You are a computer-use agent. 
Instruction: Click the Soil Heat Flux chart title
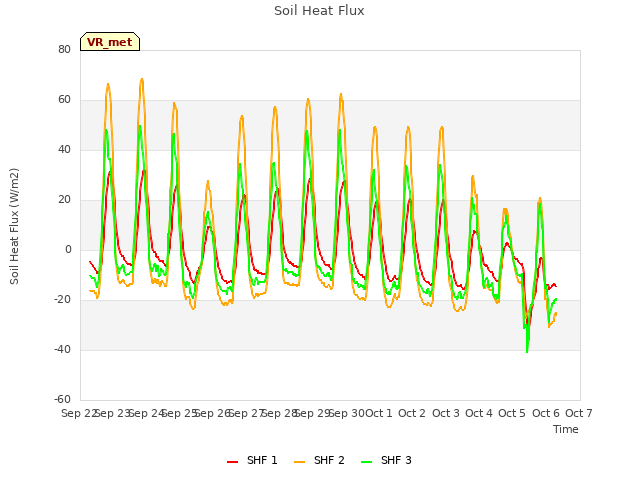(319, 11)
